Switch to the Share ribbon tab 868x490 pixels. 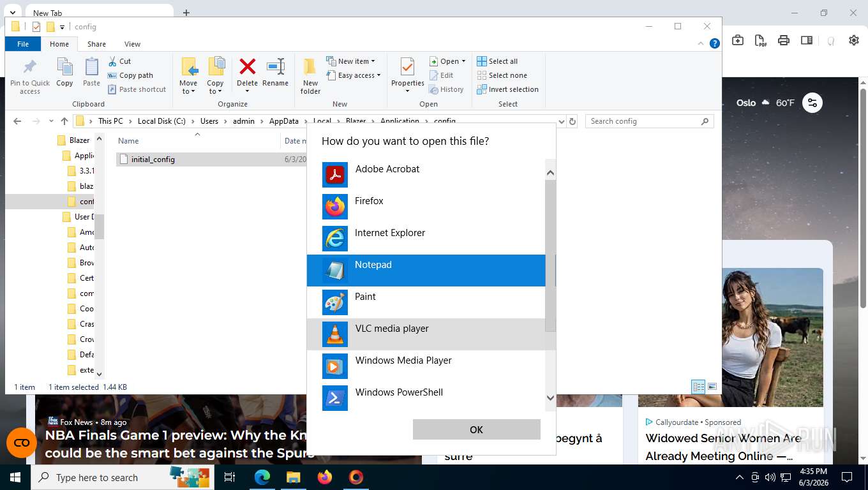point(97,44)
